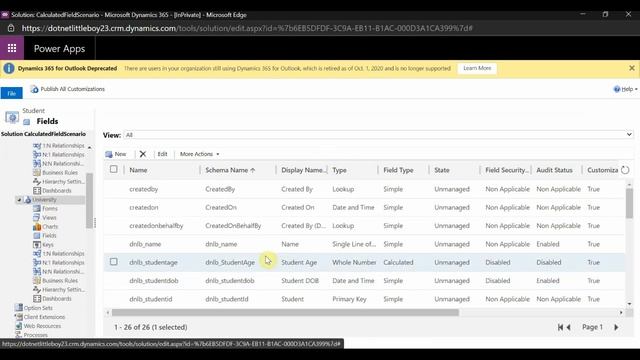Select the dnlb_name schema name cell
The width and height of the screenshot is (640, 360).
click(x=221, y=244)
